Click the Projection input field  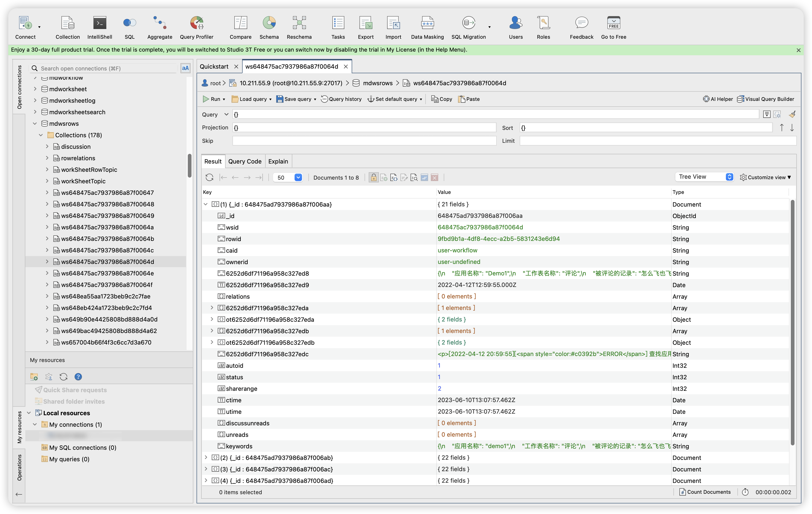(x=364, y=128)
